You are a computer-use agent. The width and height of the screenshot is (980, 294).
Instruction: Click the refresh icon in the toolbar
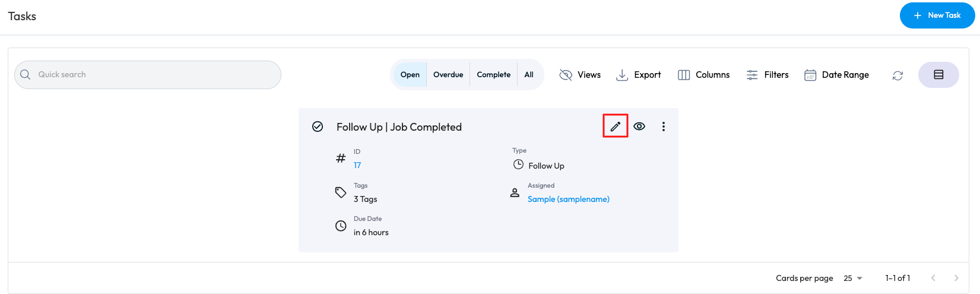pyautogui.click(x=897, y=75)
